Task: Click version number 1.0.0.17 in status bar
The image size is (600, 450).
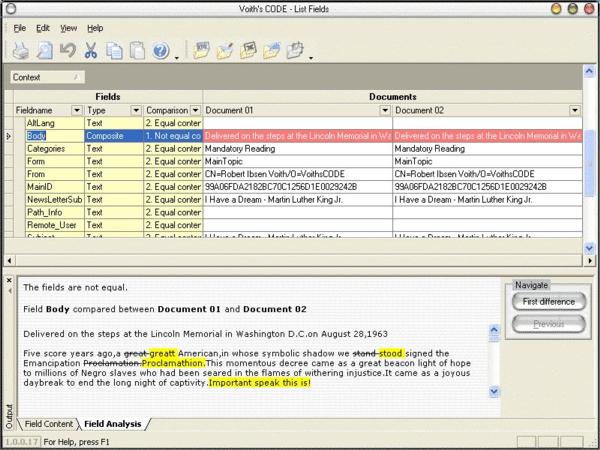Action: point(21,442)
